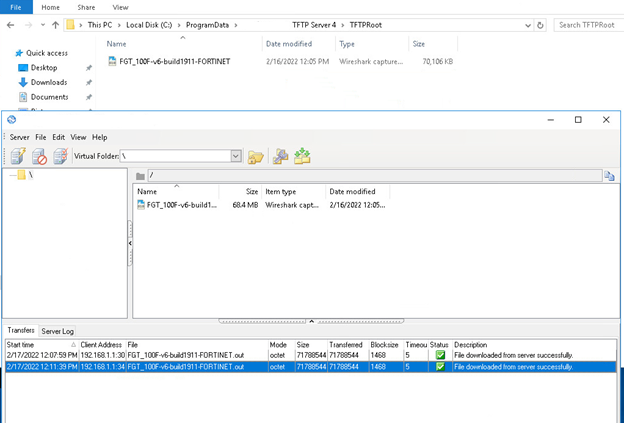624x423 pixels.
Task: Click the Desktop icon in sidebar
Action: 23,68
